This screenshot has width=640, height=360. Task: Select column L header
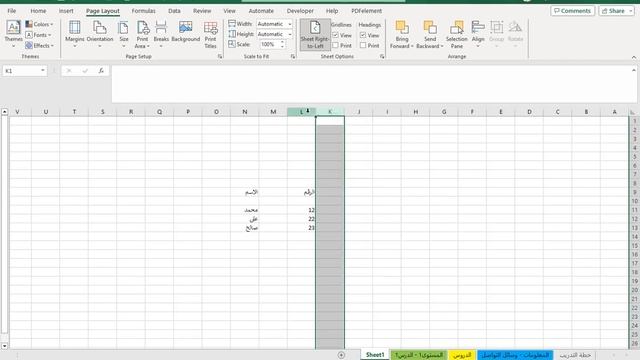click(302, 112)
